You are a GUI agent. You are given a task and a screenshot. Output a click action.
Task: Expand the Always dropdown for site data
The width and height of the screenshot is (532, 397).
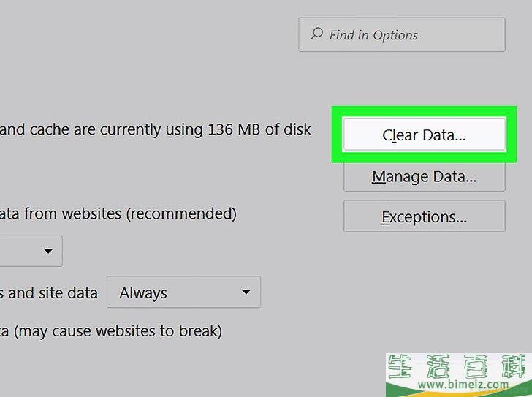[183, 292]
